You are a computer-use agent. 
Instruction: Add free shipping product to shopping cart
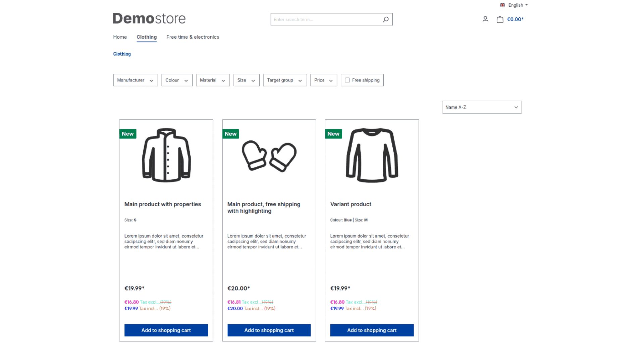coord(269,330)
